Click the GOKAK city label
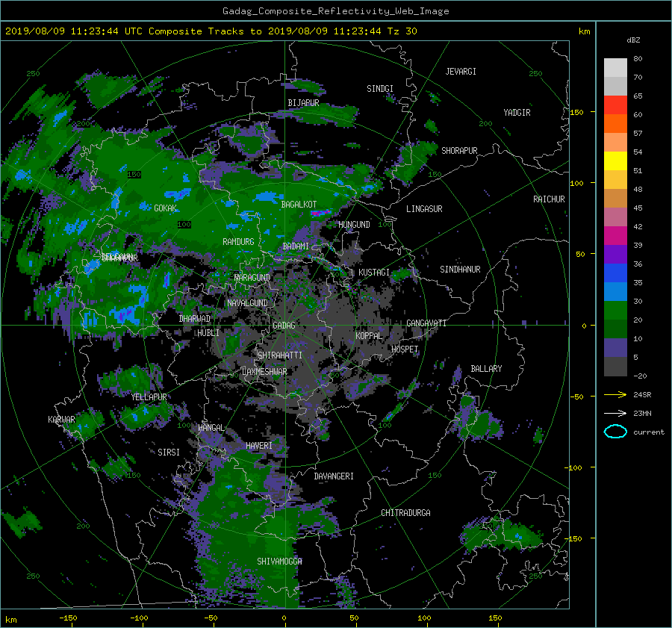 click(166, 208)
